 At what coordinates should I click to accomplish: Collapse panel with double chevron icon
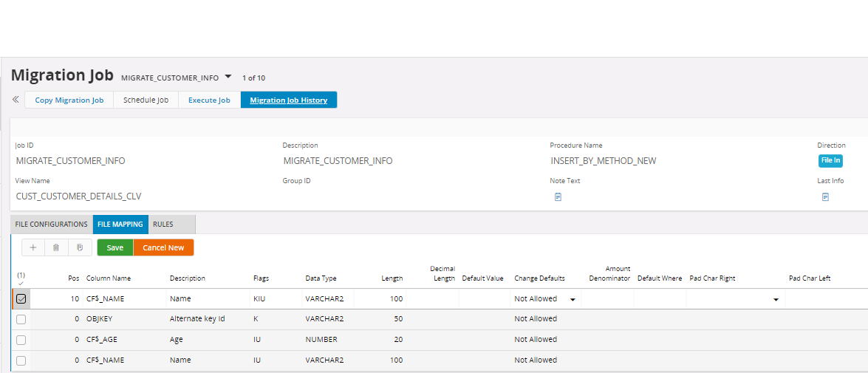[x=16, y=99]
